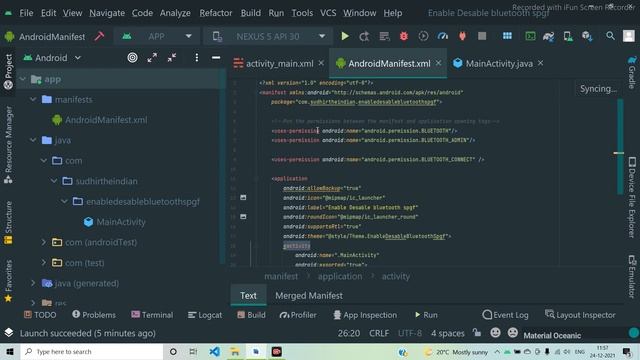Click Expand All in Project panel
Image resolution: width=640 pixels, height=360 pixels.
tap(152, 58)
